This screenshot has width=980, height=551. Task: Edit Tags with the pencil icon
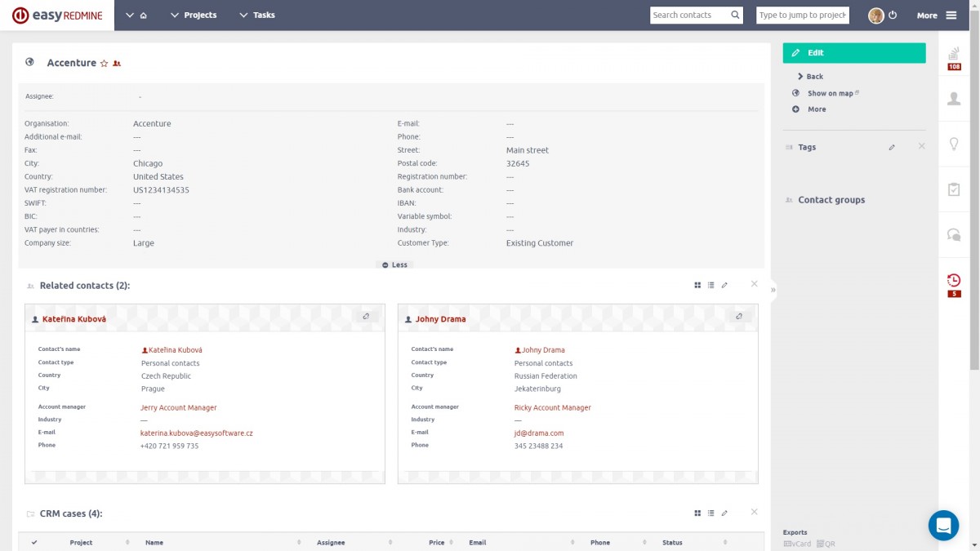pos(892,147)
